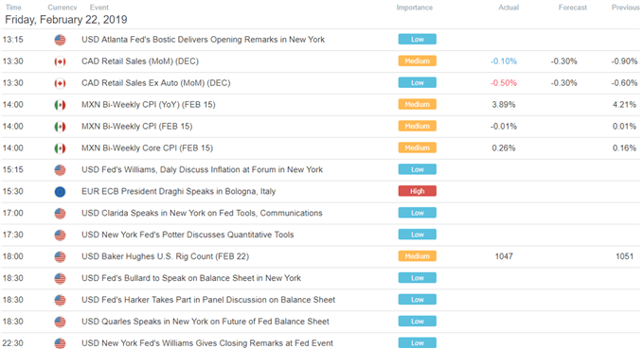Click the US flag beside Atlanta Fed's Bostic event
The height and width of the screenshot is (349, 644).
(60, 40)
